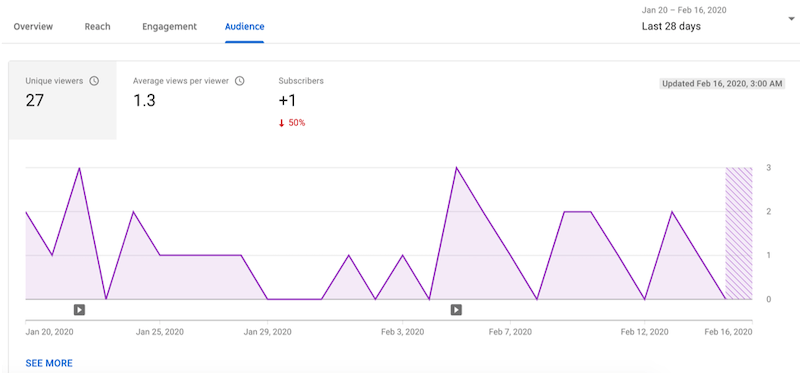Image resolution: width=800 pixels, height=373 pixels.
Task: Click the clock icon beside Unique viewers
Action: click(94, 81)
